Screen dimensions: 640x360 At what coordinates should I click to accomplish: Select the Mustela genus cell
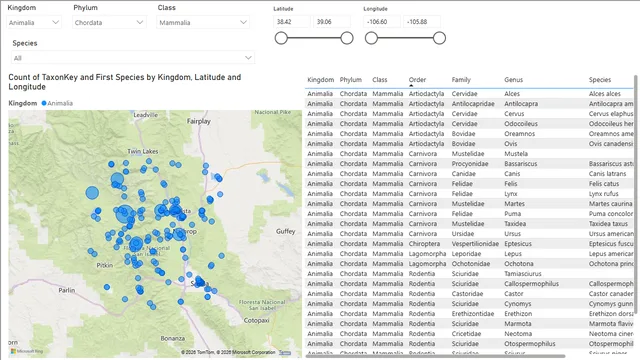tap(516, 153)
